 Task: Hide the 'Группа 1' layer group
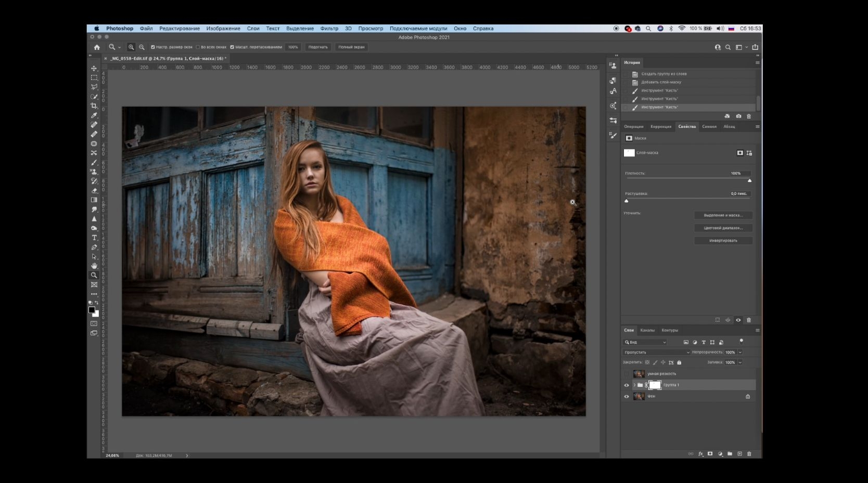coord(627,385)
